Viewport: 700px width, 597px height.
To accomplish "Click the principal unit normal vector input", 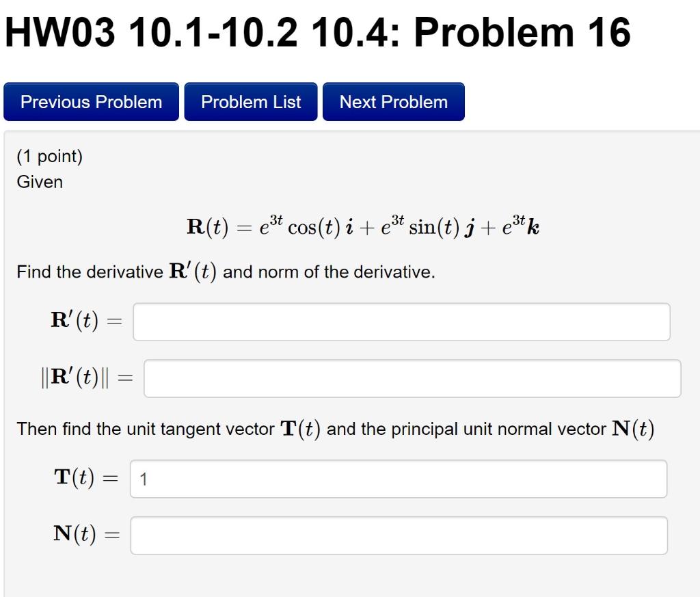I will 398,535.
